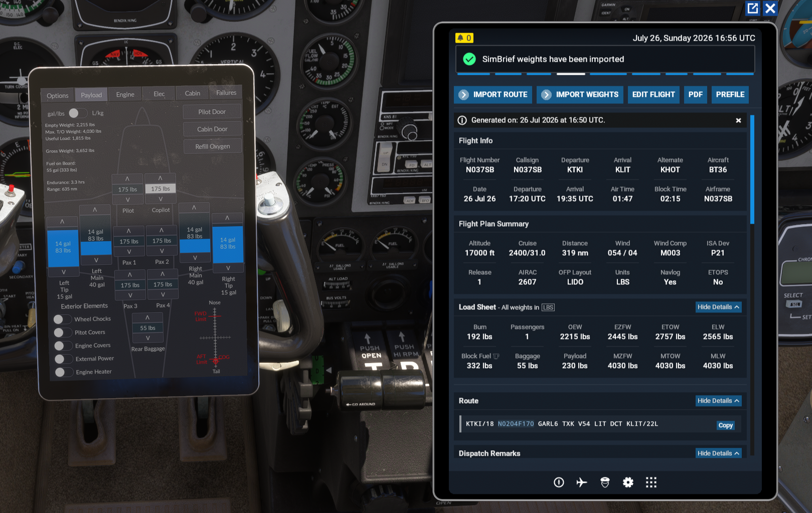
Task: Collapse Load Sheet with Hide Details
Action: click(x=718, y=307)
